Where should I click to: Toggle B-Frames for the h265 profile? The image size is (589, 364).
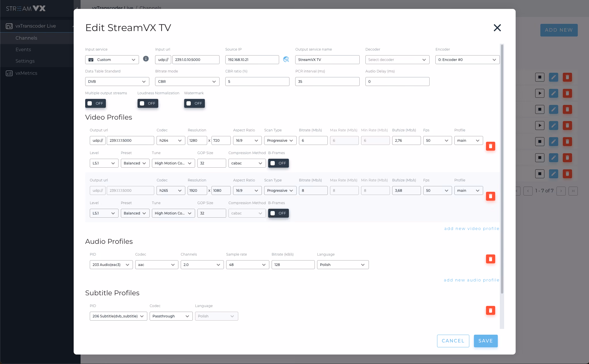click(279, 213)
